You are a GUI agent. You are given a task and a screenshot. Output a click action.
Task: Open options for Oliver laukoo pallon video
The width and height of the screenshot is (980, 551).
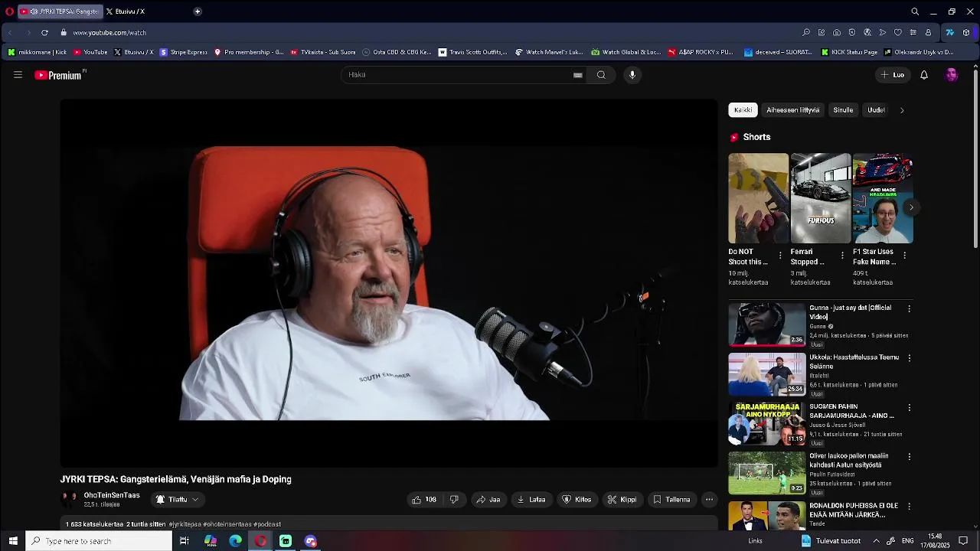point(910,456)
